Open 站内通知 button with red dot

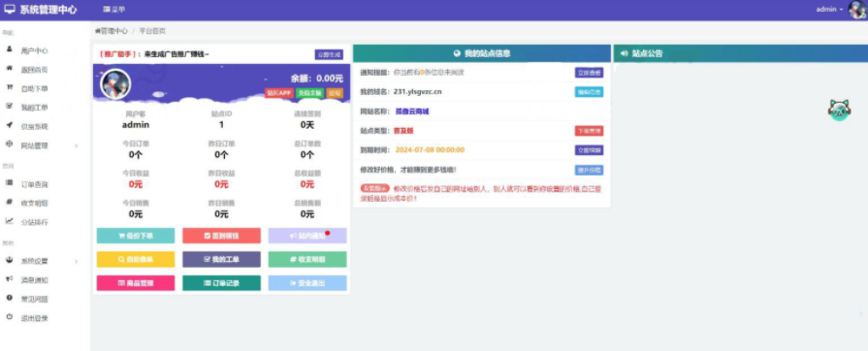307,236
